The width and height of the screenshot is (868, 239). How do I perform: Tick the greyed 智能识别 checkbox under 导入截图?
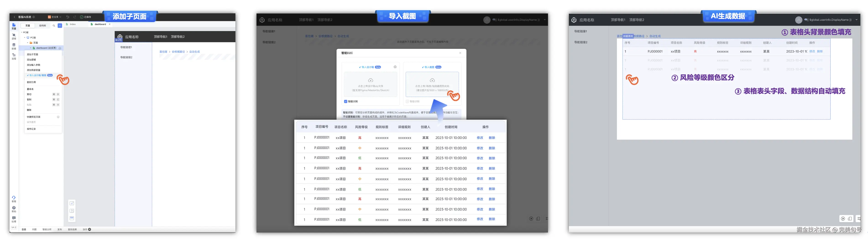(x=407, y=101)
